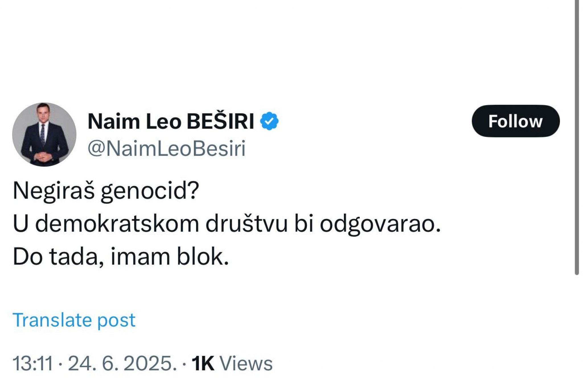Click the word 'blok.' in the tweet

click(x=203, y=257)
